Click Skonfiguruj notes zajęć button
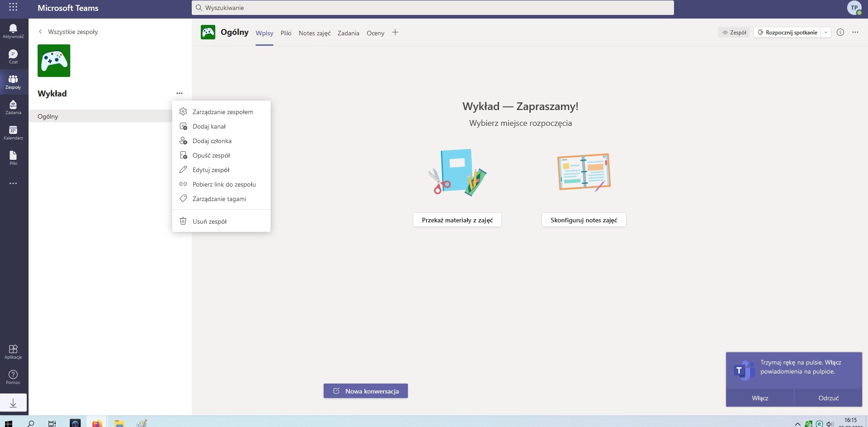Viewport: 868px width, 427px height. 584,220
